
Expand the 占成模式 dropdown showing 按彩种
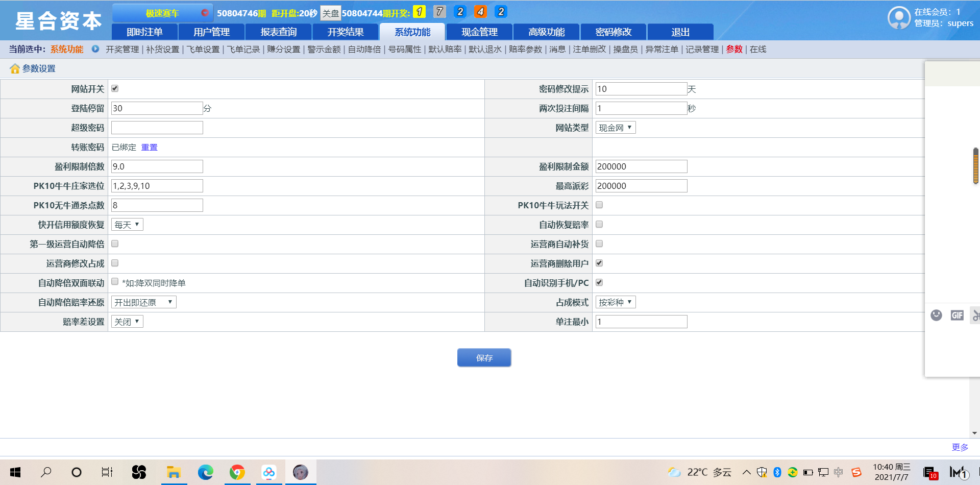point(615,302)
